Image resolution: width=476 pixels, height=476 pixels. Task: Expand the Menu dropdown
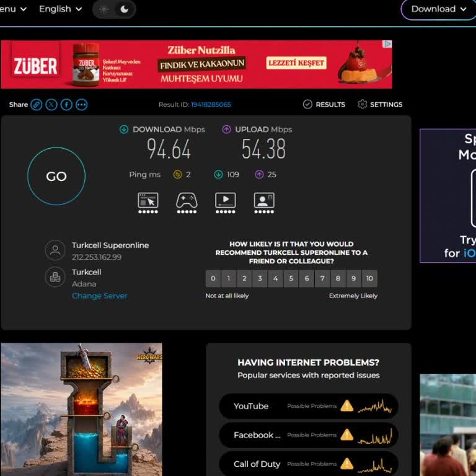pos(12,9)
